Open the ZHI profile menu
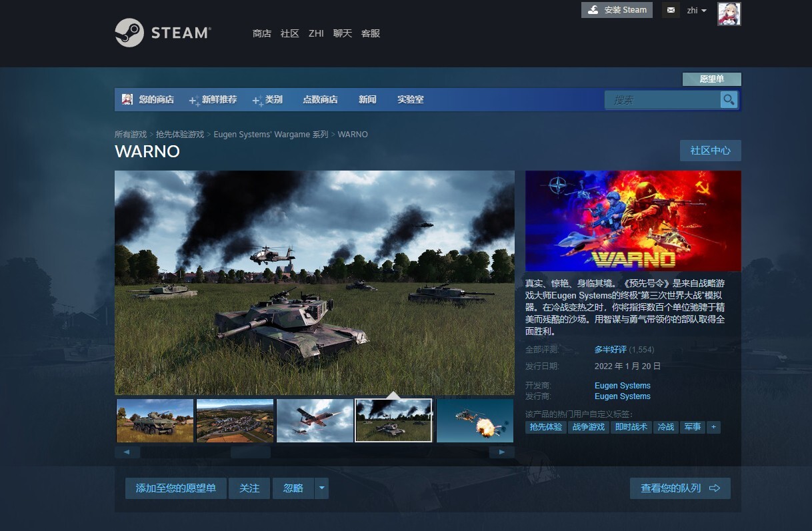 pyautogui.click(x=316, y=33)
